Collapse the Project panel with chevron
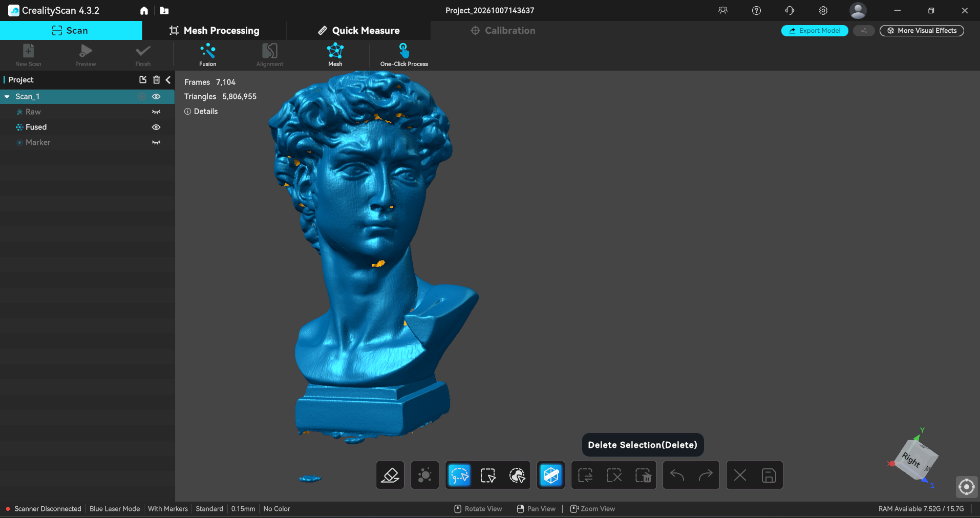980x518 pixels. [x=168, y=80]
